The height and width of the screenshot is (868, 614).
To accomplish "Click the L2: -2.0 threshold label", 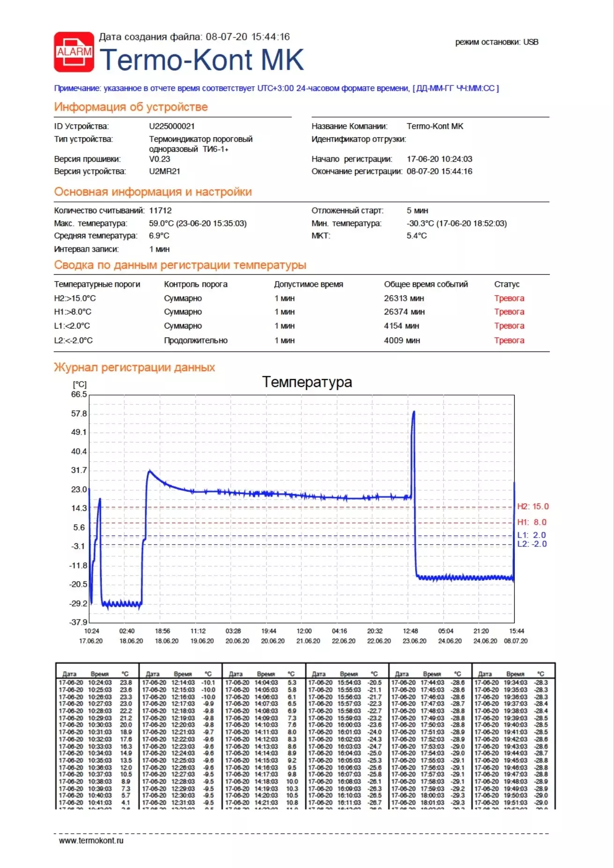I will point(532,544).
